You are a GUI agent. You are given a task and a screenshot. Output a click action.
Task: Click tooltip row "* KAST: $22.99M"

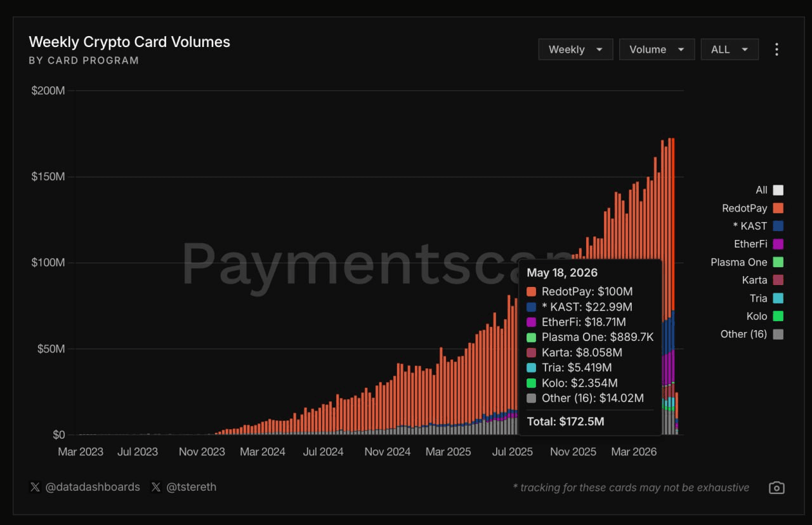tap(579, 307)
